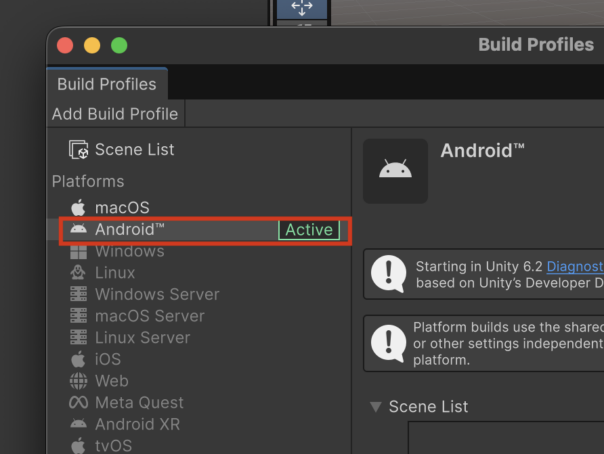Click the Linux penguin platform icon

[78, 273]
